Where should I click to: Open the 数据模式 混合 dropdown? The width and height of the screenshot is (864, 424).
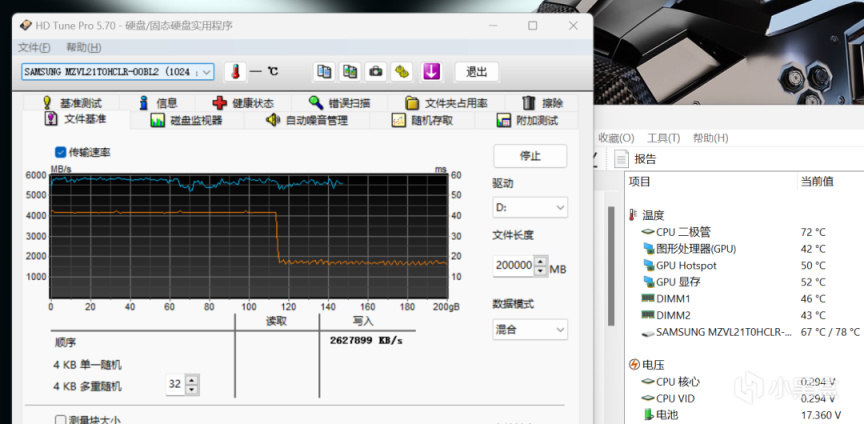pyautogui.click(x=530, y=330)
